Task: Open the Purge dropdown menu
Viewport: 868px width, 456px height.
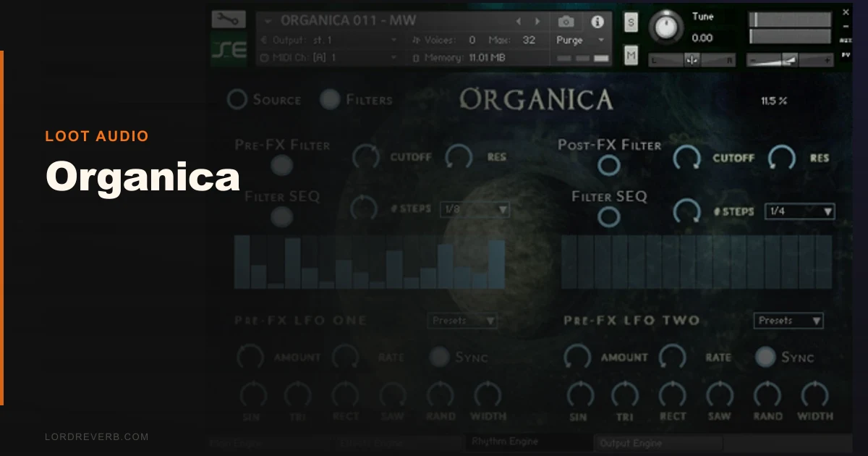Action: click(581, 41)
